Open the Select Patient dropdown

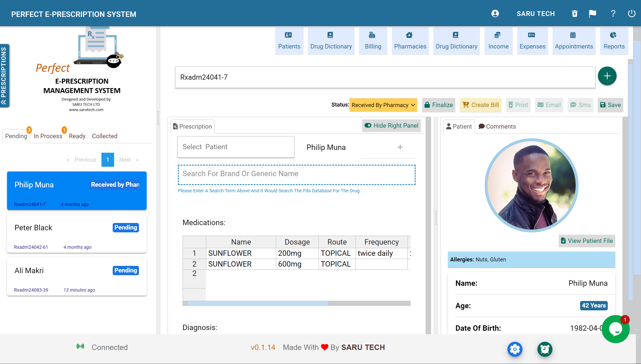click(235, 147)
